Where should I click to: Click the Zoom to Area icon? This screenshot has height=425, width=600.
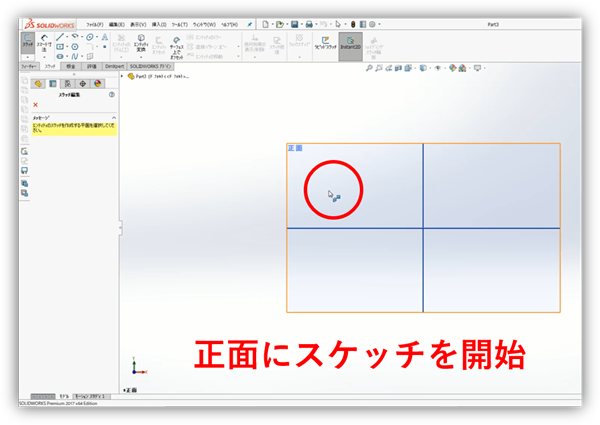tap(379, 68)
